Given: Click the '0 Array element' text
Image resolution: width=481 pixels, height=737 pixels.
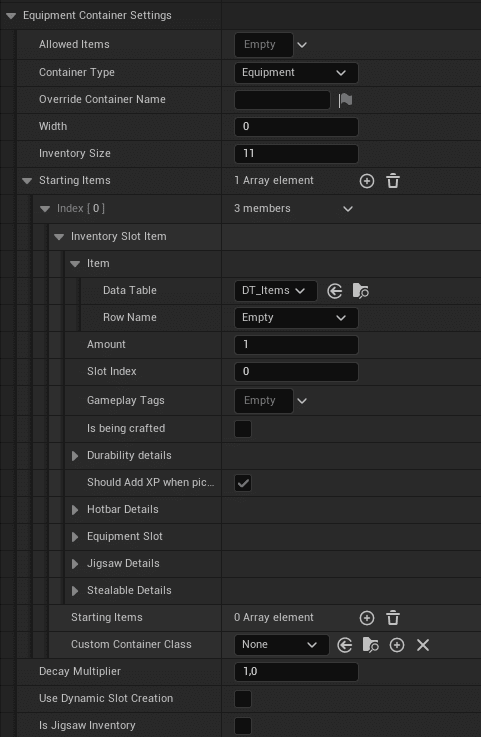Looking at the screenshot, I should (x=274, y=618).
